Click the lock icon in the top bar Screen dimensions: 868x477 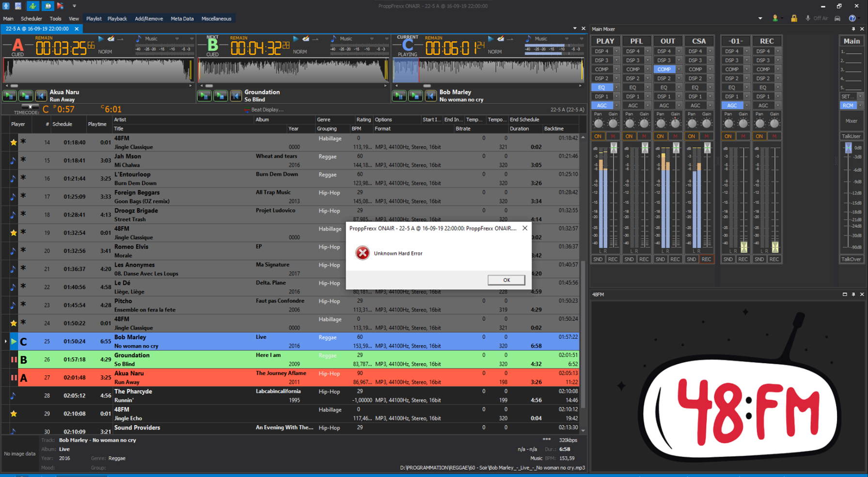(794, 18)
